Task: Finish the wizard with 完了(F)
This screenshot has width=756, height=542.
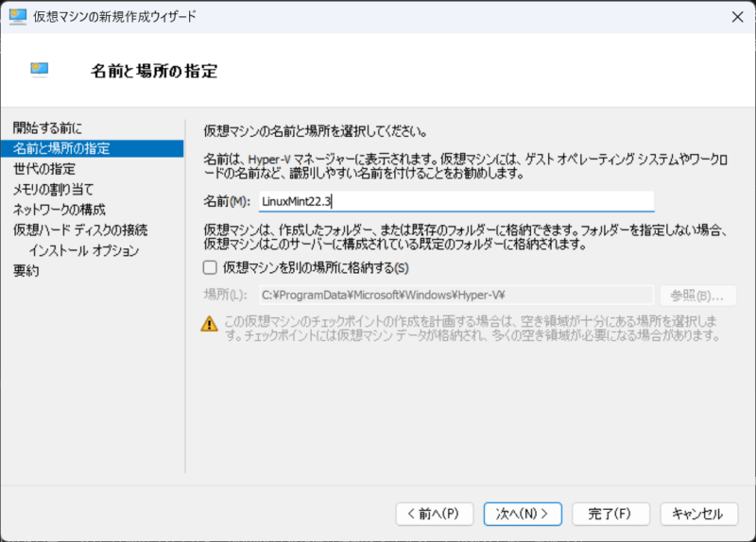Action: coord(610,514)
